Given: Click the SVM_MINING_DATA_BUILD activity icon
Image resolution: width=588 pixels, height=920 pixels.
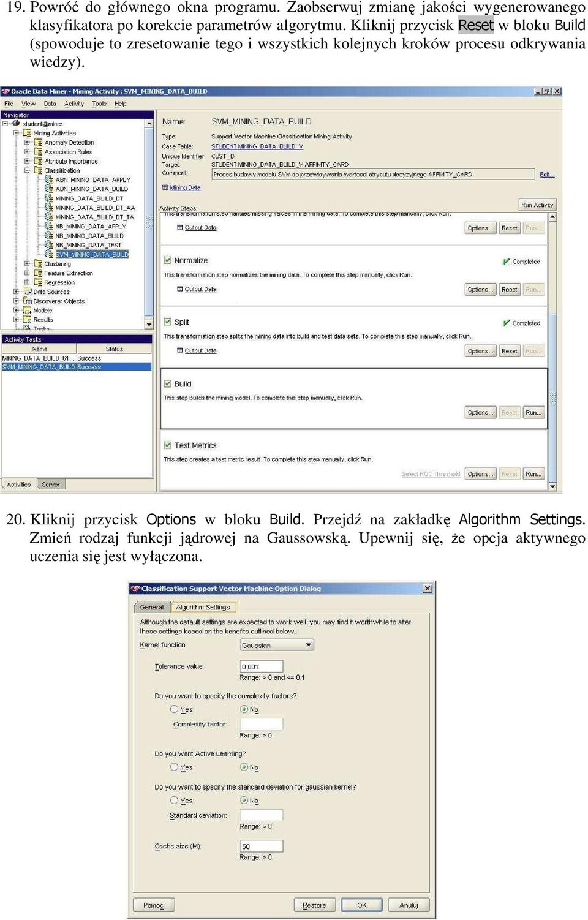Looking at the screenshot, I should pos(49,254).
